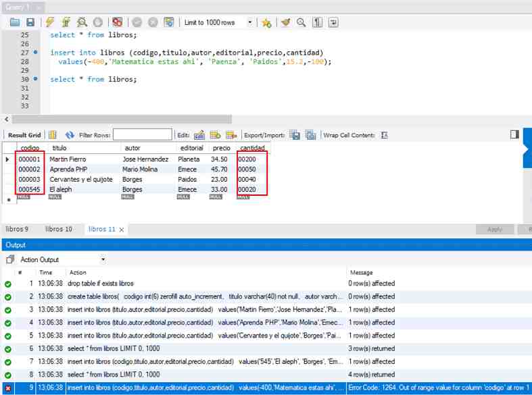532x395 pixels.
Task: Switch to the 'libros 9' result tab
Action: click(x=17, y=230)
